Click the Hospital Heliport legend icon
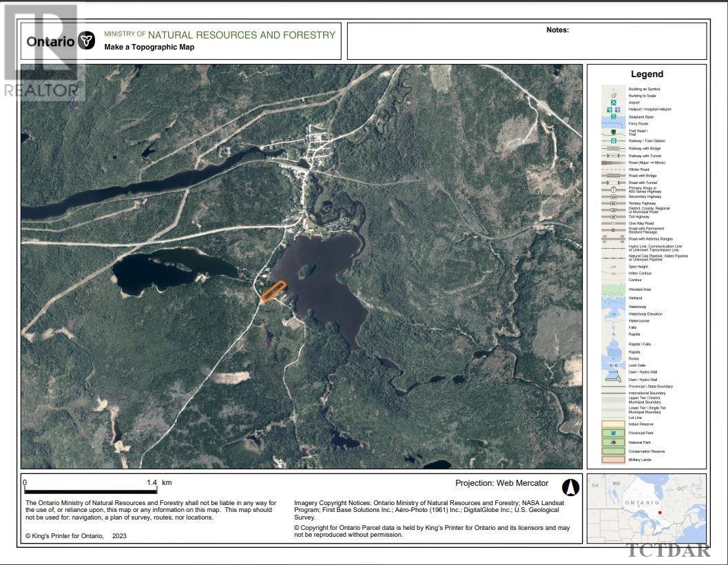728x565 pixels. pyautogui.click(x=617, y=110)
